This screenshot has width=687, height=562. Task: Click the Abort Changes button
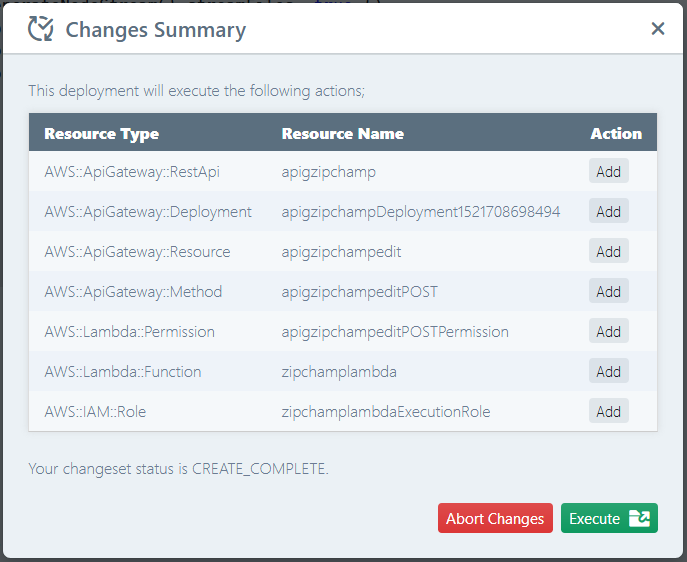(x=495, y=518)
